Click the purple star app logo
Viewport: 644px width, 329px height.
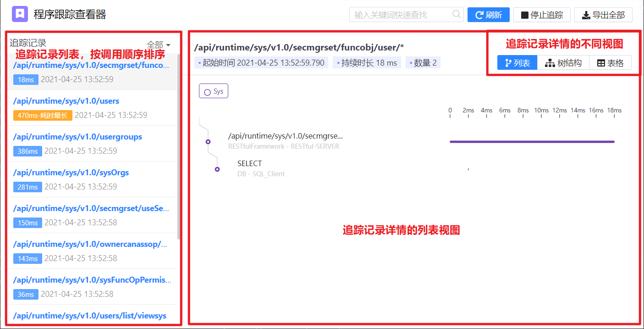tap(20, 14)
